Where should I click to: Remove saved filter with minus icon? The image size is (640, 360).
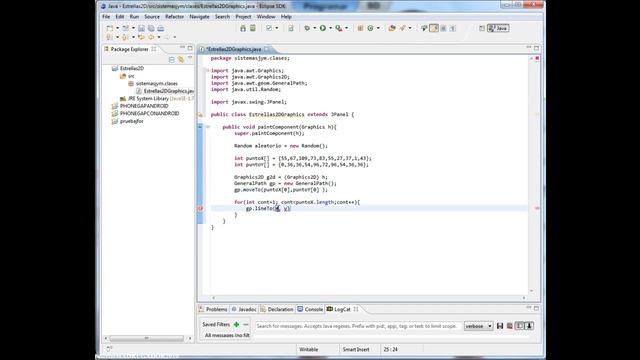(246, 324)
